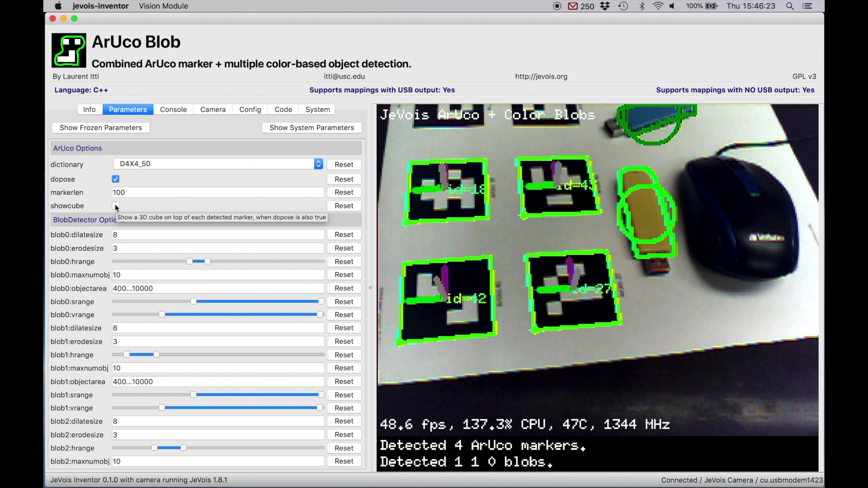
Task: Reset blob2:hrange slider
Action: [x=344, y=448]
